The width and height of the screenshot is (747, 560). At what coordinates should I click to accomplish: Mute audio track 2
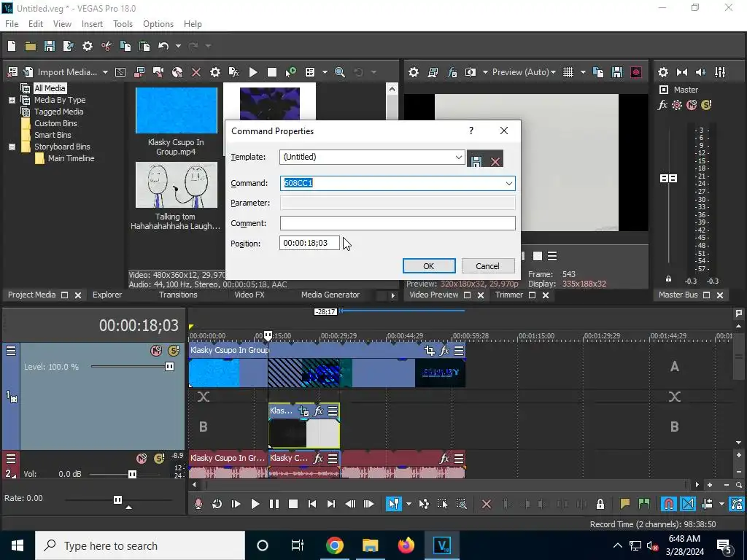[x=142, y=458]
